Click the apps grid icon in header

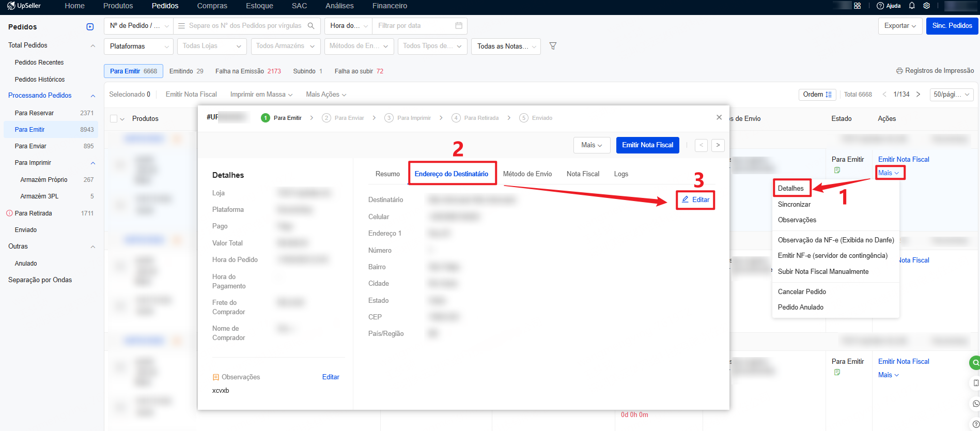pos(858,6)
